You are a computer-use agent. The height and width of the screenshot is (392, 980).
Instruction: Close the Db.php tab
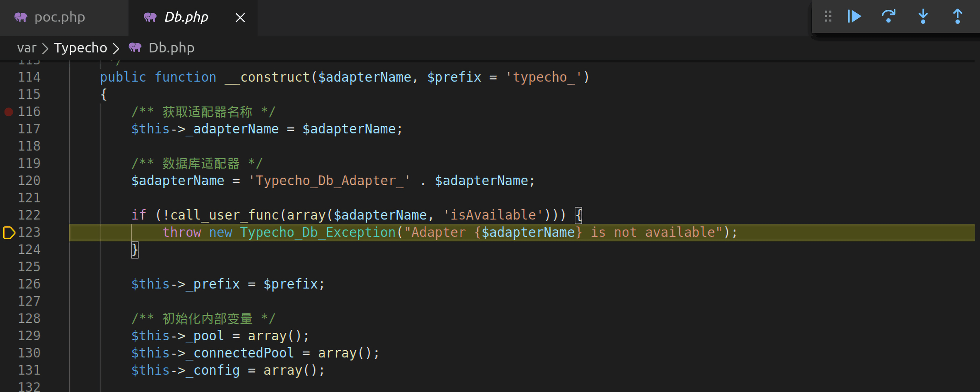point(240,18)
